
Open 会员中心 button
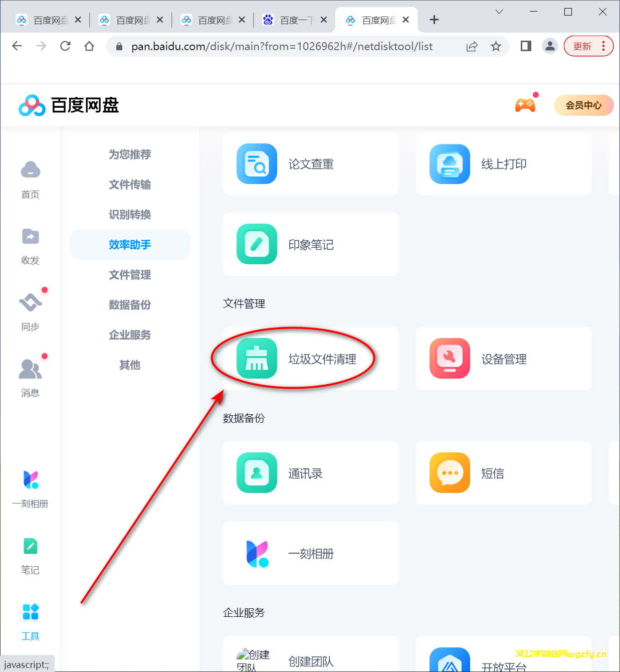tap(583, 105)
